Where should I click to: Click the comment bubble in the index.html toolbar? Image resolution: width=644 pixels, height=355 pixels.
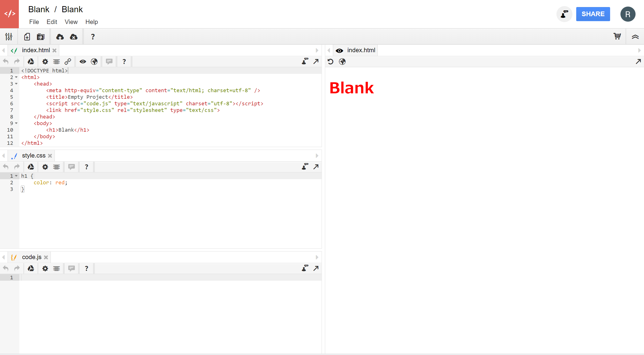coord(109,61)
